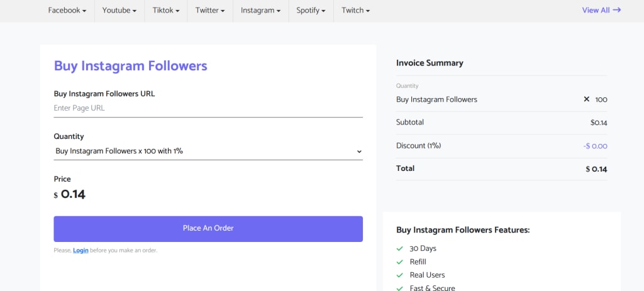Click the Real Users checkmark icon
Image resolution: width=644 pixels, height=291 pixels.
pyautogui.click(x=399, y=275)
